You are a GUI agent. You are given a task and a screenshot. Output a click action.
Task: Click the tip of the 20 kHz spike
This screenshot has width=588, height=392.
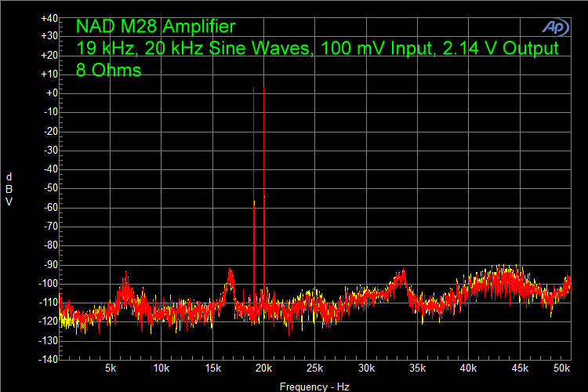(264, 88)
